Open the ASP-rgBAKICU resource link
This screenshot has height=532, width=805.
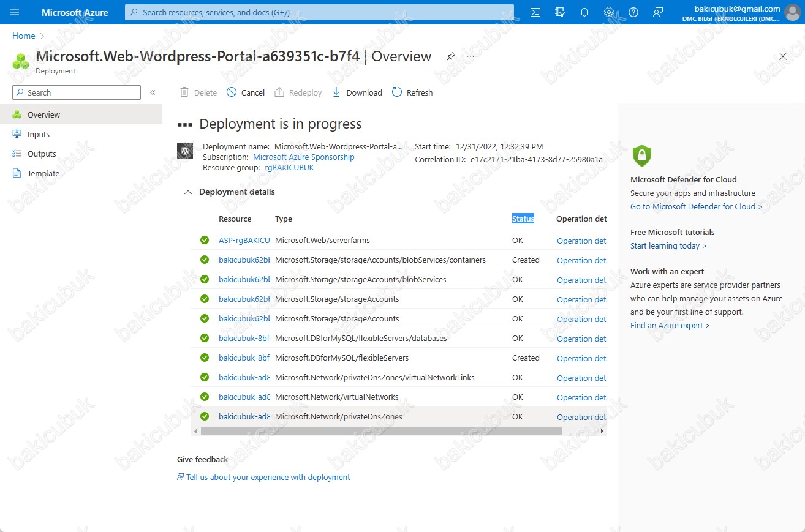(x=244, y=241)
